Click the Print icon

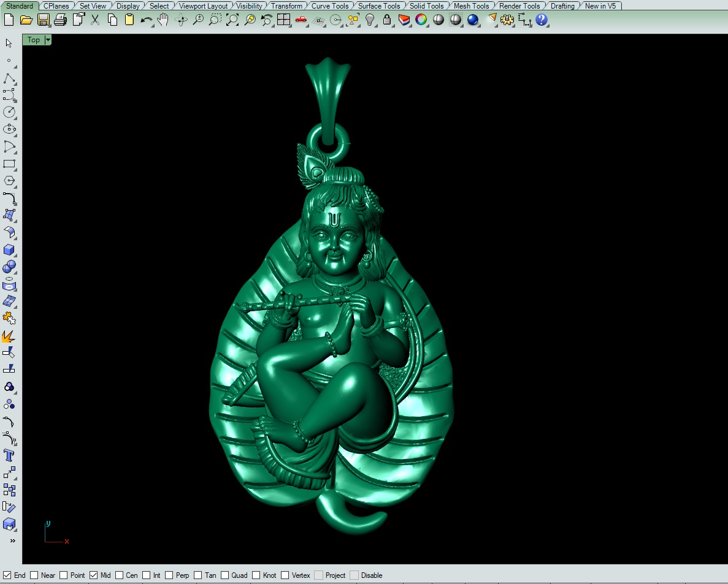tap(60, 20)
